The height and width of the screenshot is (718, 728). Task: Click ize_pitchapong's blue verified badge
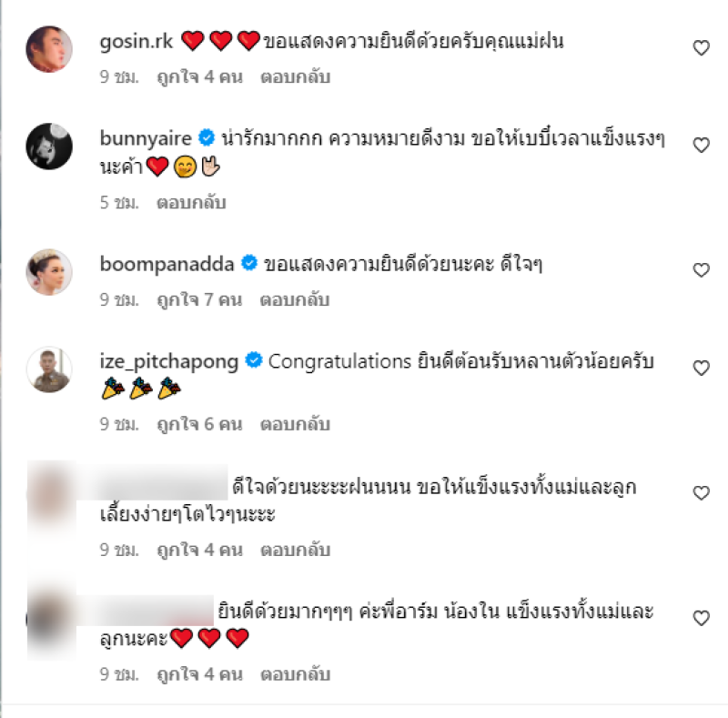point(254,360)
